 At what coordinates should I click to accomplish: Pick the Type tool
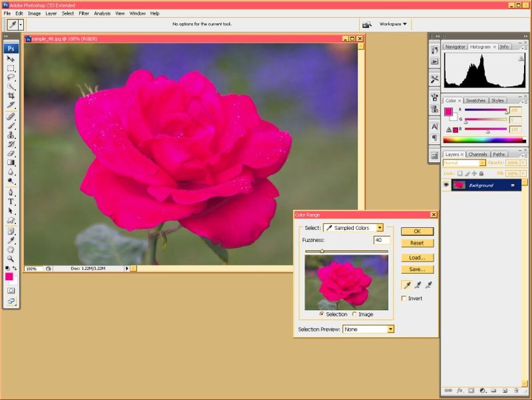(11, 201)
